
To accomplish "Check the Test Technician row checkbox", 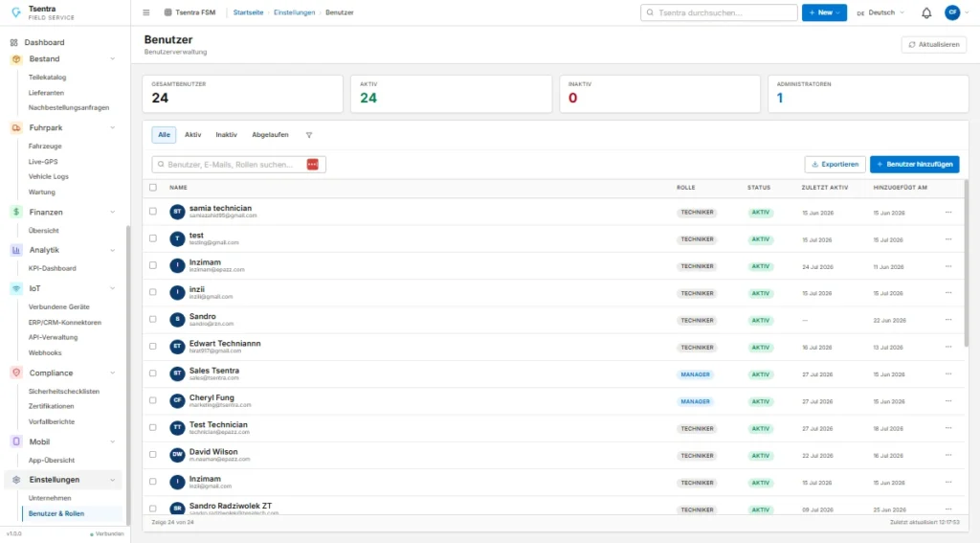I will click(x=153, y=427).
